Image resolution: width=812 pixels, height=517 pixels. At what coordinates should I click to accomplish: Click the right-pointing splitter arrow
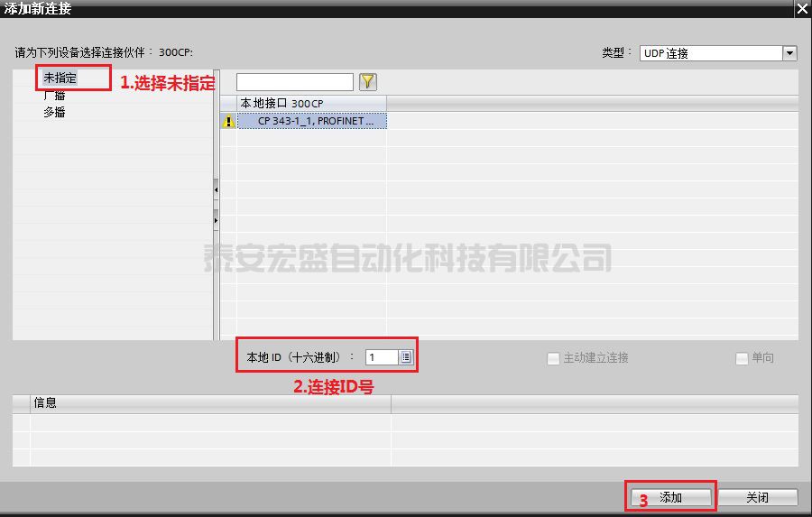217,219
